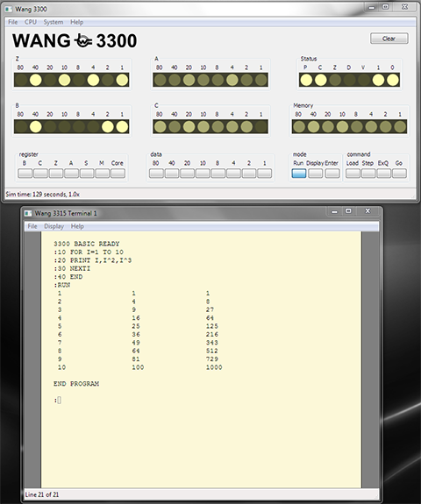Click the C register 1 lamp
Viewport: 421px width, 504px height.
(261, 126)
